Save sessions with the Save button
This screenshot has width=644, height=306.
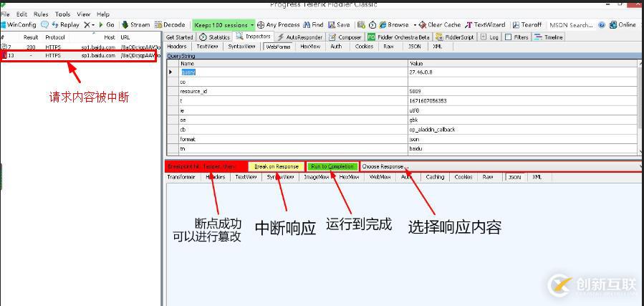339,24
